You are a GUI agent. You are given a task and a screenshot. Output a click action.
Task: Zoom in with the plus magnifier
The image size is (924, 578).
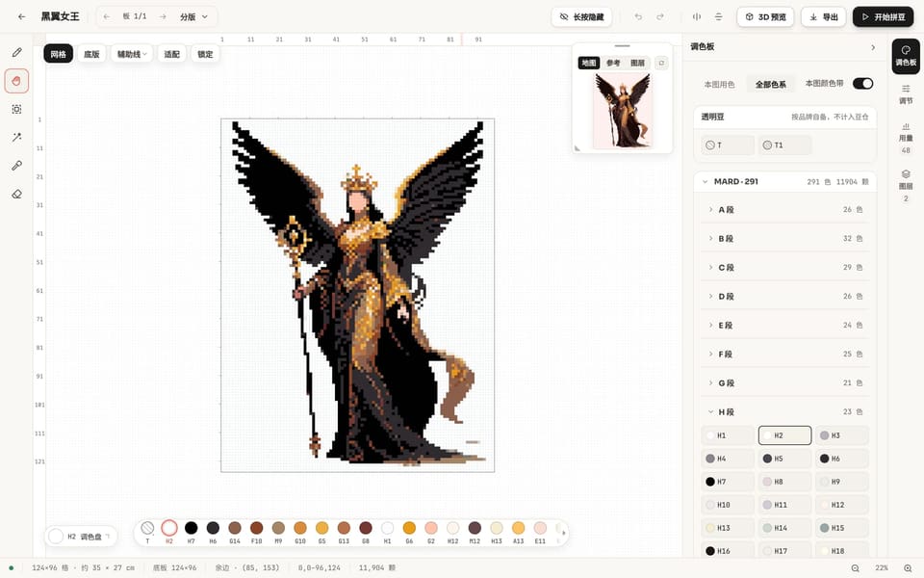[x=908, y=567]
